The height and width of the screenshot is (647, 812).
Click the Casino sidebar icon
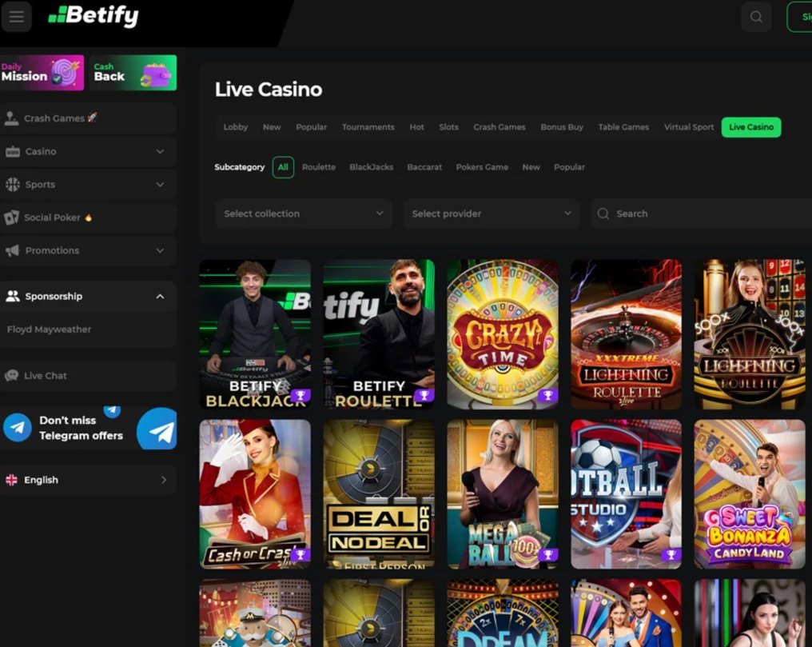point(13,152)
